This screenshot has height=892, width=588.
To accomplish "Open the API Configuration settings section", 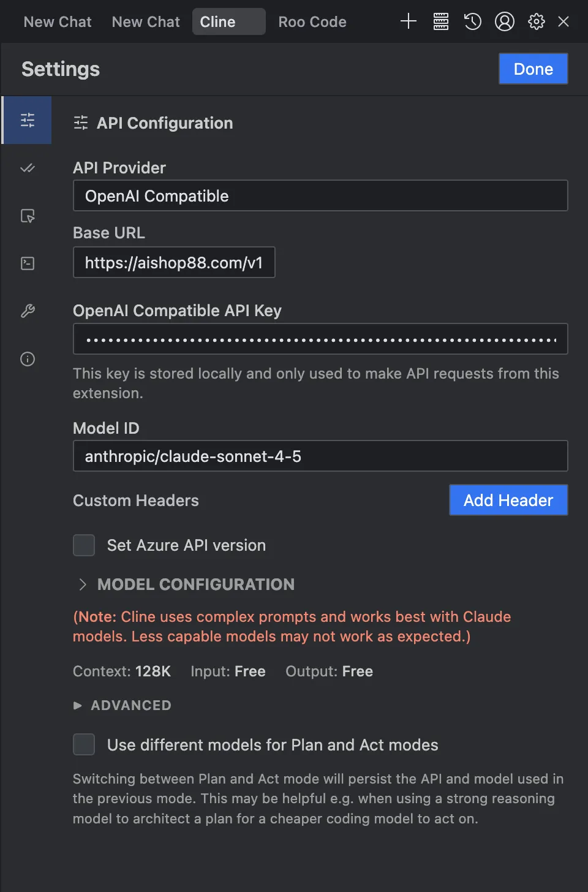I will click(x=26, y=120).
